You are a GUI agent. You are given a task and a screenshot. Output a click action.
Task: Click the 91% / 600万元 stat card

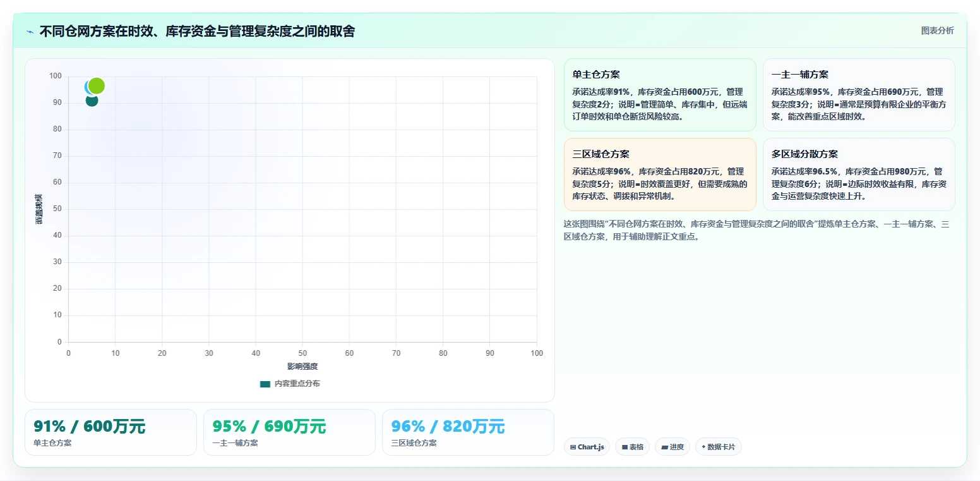(x=111, y=432)
